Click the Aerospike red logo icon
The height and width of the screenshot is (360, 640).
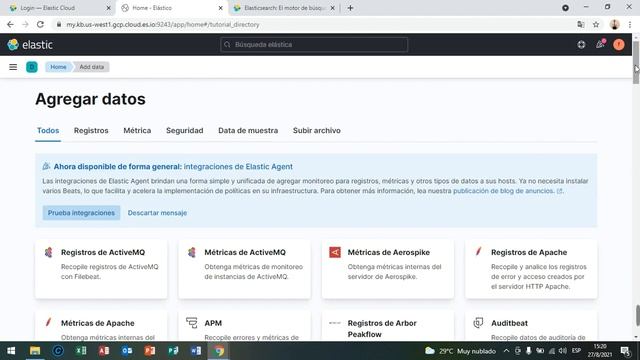(x=335, y=252)
